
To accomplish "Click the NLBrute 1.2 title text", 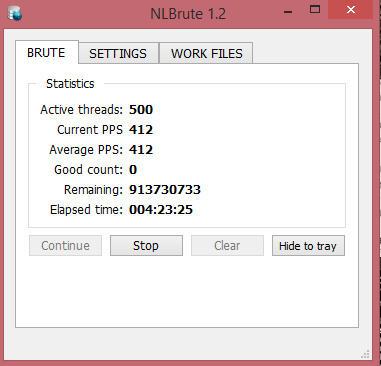I will (188, 14).
